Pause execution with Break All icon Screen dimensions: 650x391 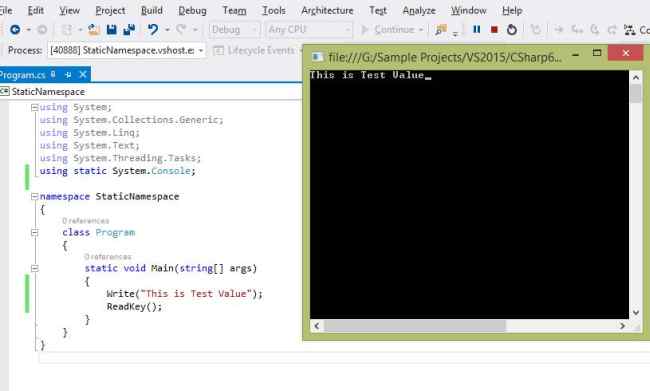tap(477, 29)
